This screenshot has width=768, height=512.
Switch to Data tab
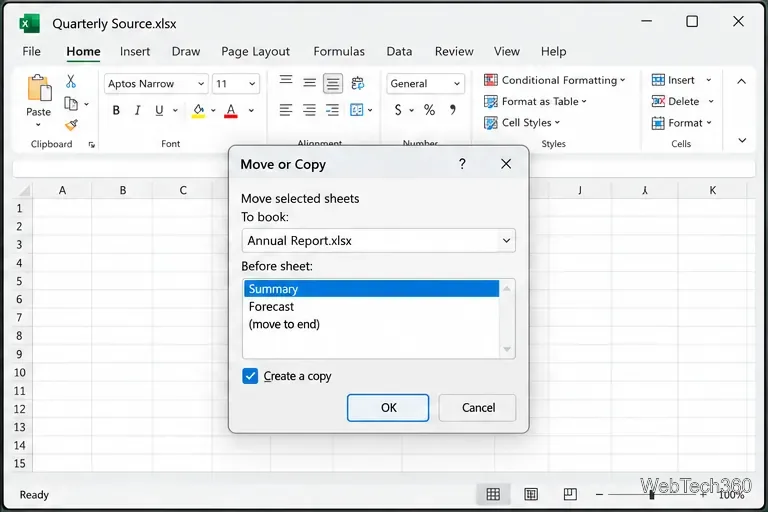pyautogui.click(x=399, y=51)
